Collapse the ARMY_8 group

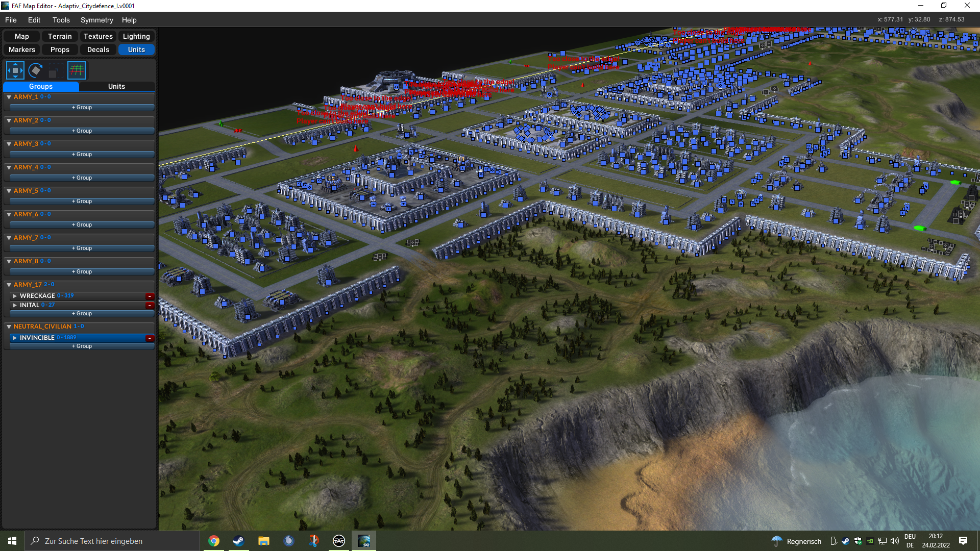(x=9, y=261)
